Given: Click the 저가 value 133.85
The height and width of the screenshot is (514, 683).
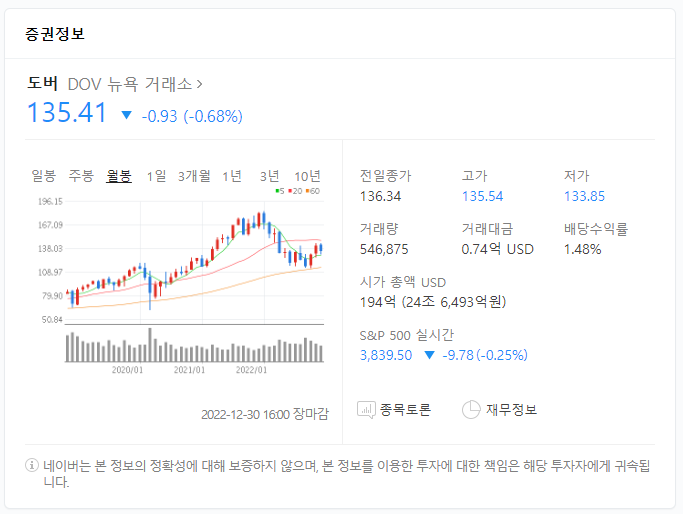Looking at the screenshot, I should (584, 196).
